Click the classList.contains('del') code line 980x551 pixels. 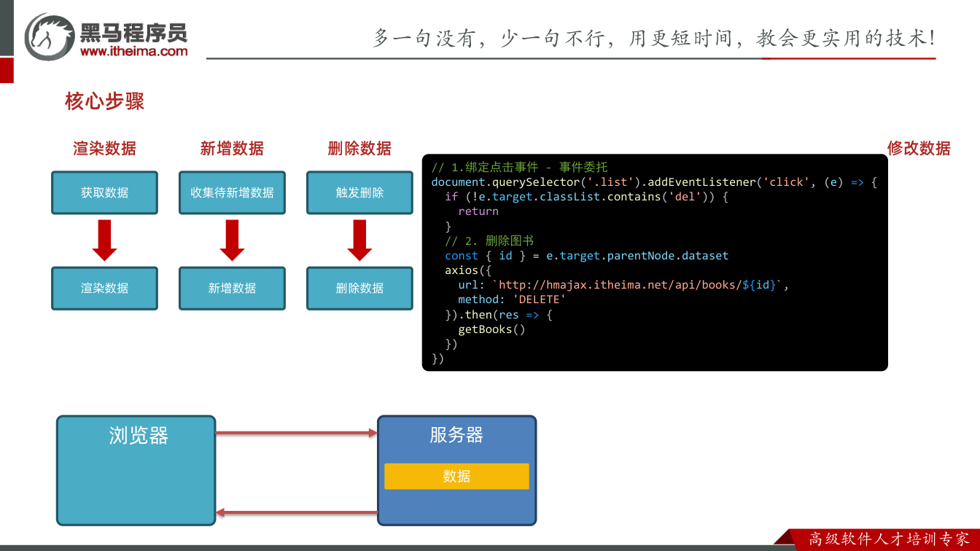[x=587, y=197]
